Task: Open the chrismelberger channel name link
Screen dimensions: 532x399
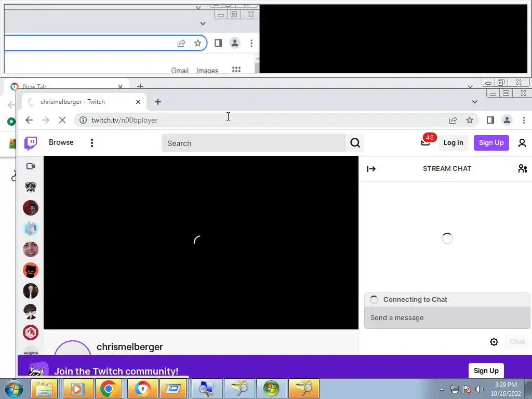Action: tap(129, 347)
